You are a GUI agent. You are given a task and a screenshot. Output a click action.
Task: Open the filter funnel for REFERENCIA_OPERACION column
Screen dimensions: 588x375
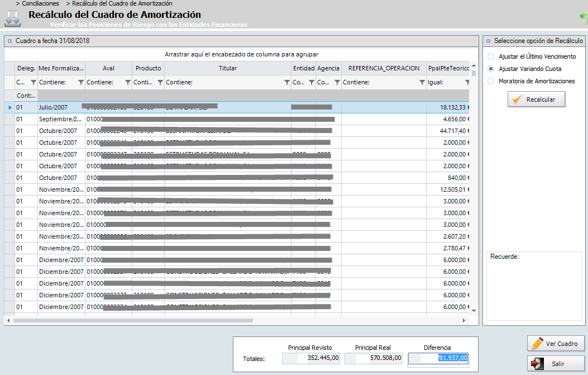pyautogui.click(x=422, y=82)
